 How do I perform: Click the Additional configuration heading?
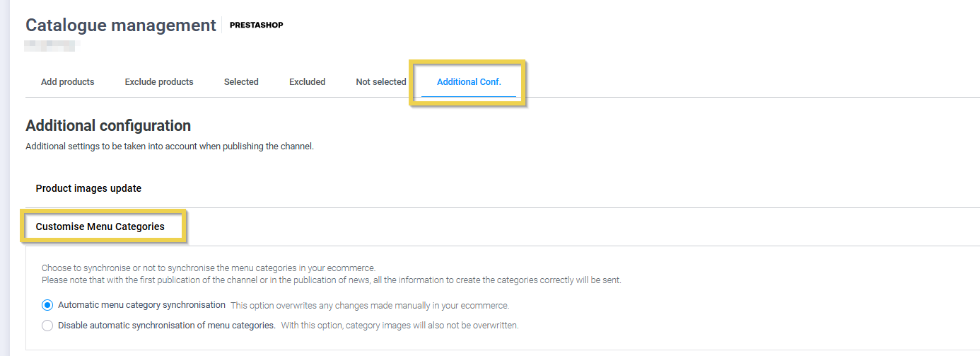[x=108, y=126]
